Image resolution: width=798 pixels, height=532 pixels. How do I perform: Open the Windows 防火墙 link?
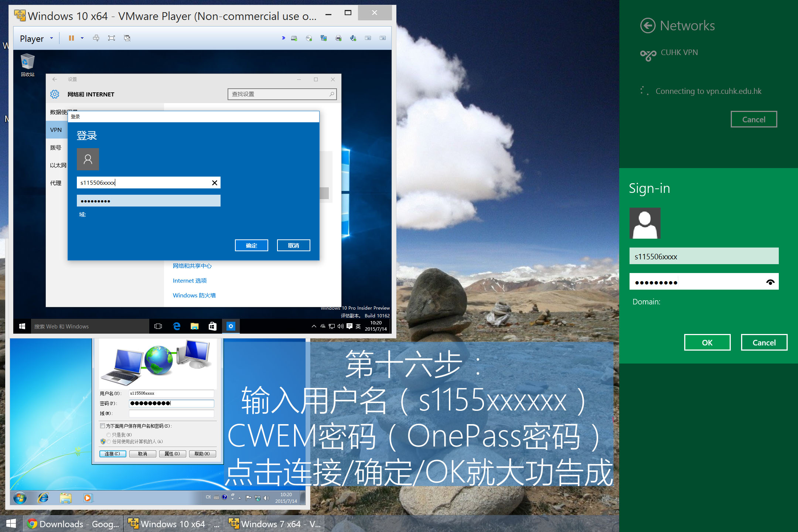(194, 295)
